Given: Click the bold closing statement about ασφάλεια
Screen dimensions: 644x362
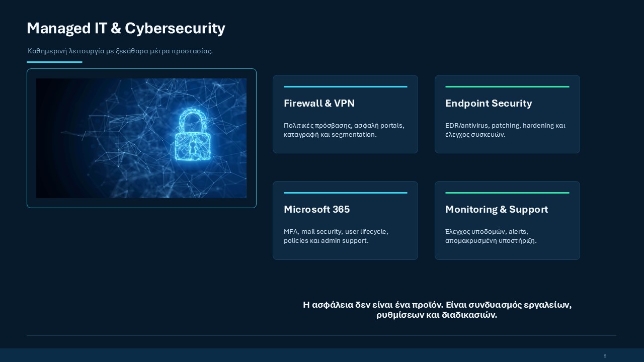Looking at the screenshot, I should (x=437, y=310).
